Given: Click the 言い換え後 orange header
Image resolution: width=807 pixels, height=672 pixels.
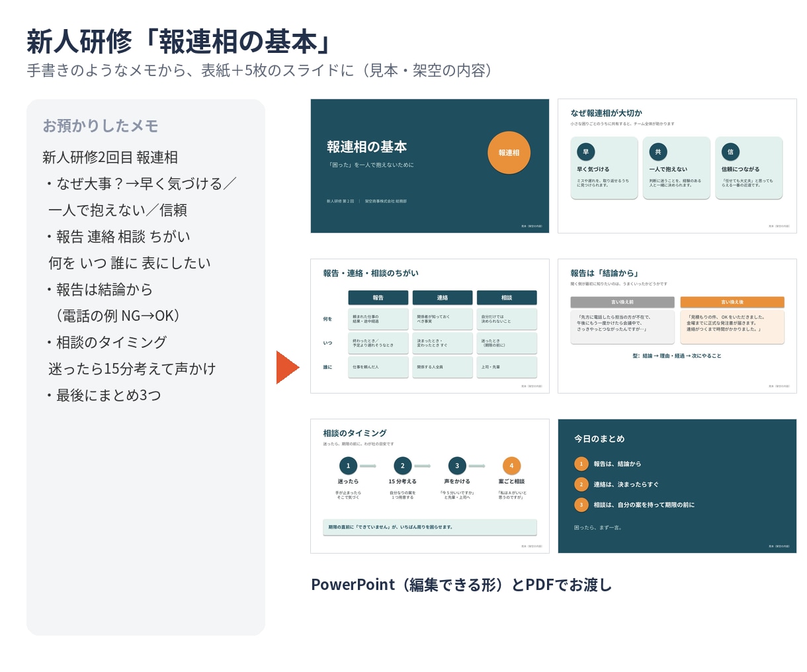Looking at the screenshot, I should pyautogui.click(x=732, y=302).
